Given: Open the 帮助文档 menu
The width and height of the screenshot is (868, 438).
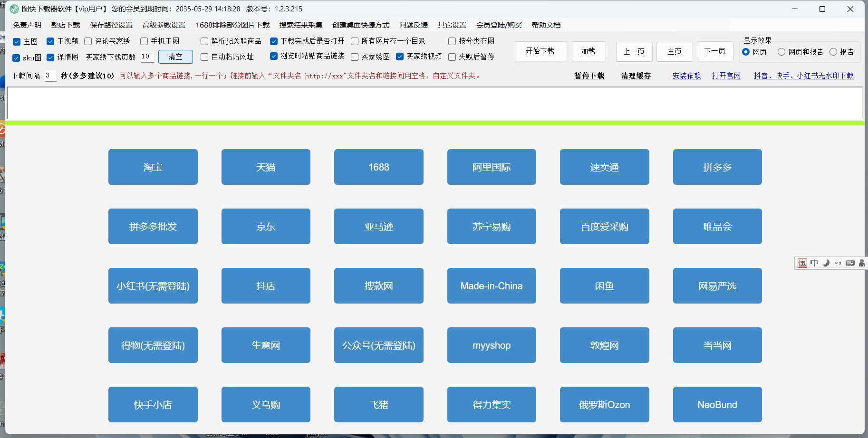Looking at the screenshot, I should click(546, 25).
